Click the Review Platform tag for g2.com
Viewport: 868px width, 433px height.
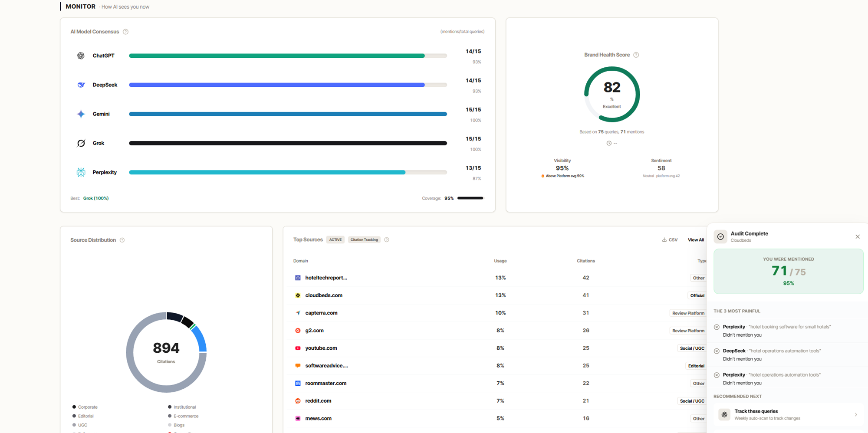[x=688, y=331]
